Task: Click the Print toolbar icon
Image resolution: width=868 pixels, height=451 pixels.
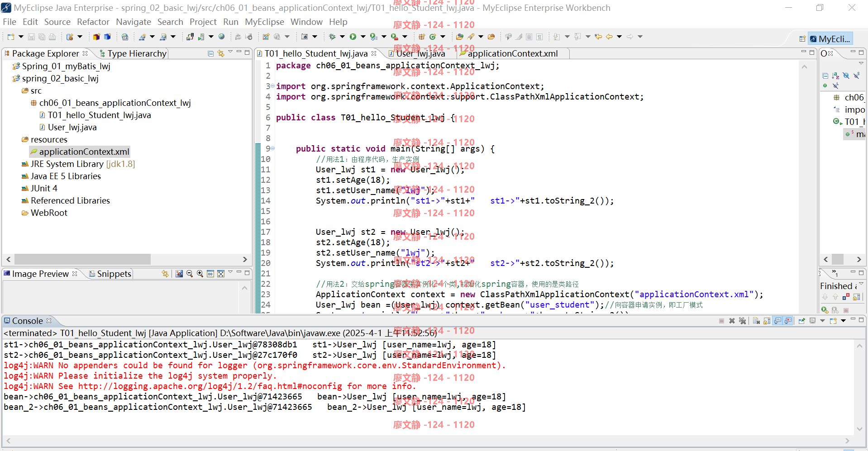Action: point(52,37)
